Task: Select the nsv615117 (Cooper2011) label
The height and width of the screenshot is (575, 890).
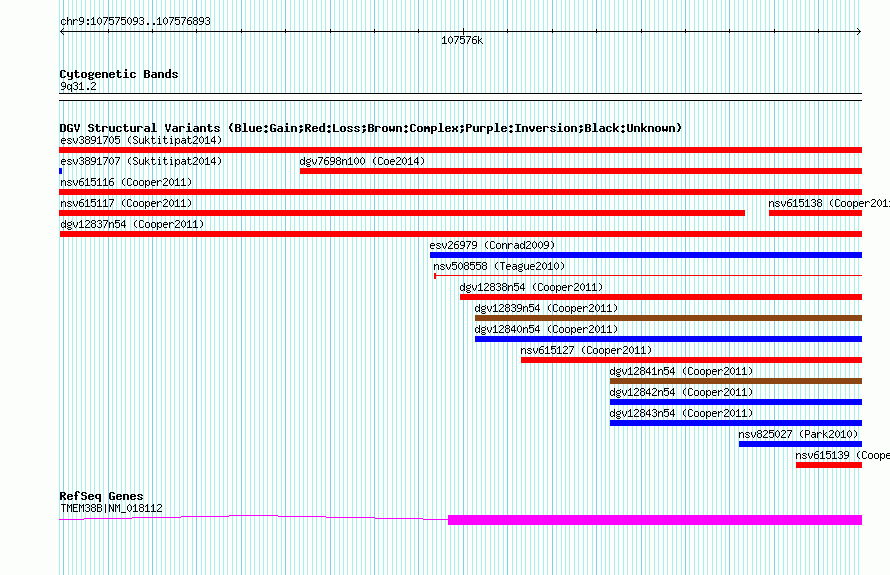Action: pos(126,203)
